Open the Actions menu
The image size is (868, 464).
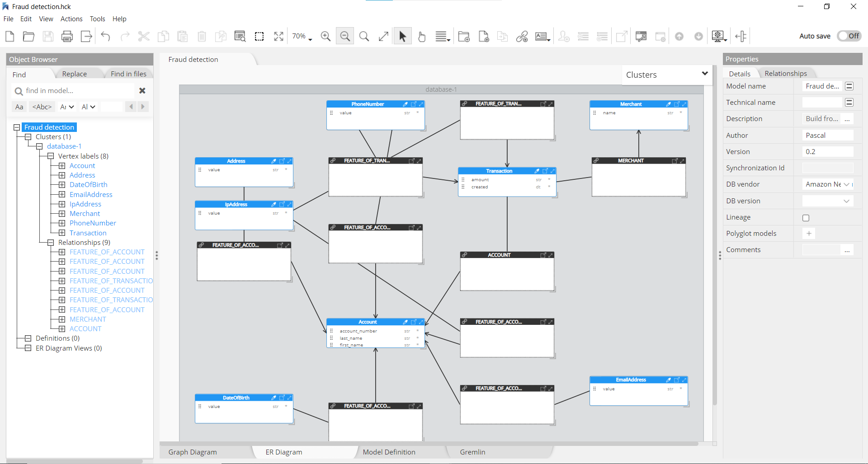click(71, 19)
